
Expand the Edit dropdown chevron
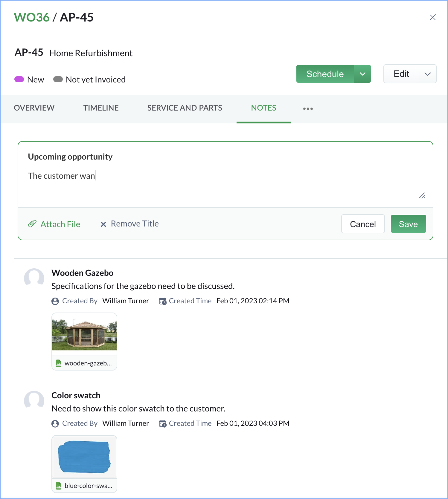[428, 74]
